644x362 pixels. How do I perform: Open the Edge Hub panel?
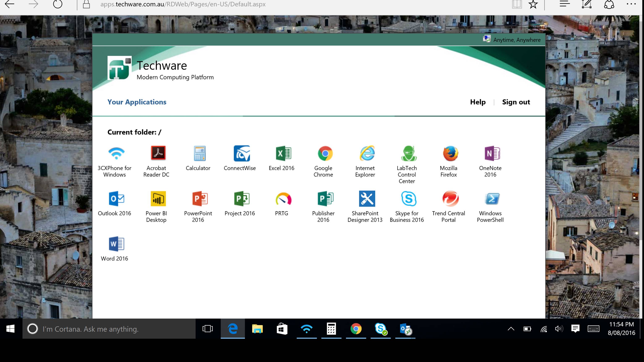tap(565, 4)
